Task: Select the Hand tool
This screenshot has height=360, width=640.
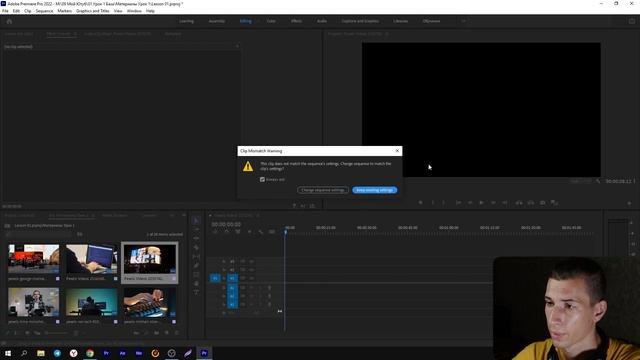Action: coord(196,283)
